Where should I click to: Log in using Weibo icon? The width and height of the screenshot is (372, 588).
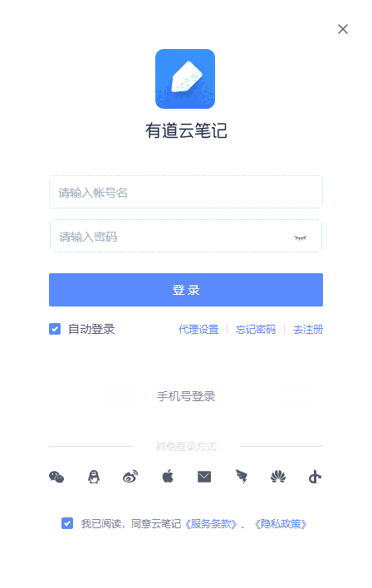point(130,477)
